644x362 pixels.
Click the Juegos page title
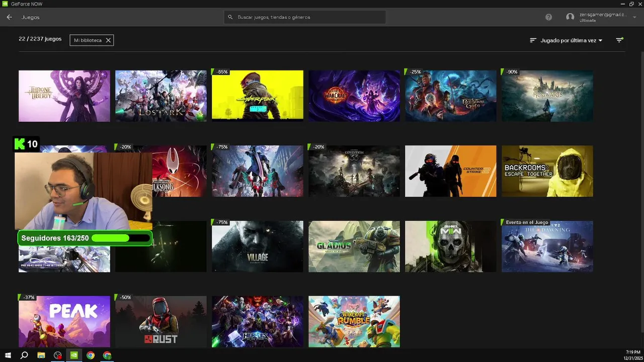tap(30, 17)
